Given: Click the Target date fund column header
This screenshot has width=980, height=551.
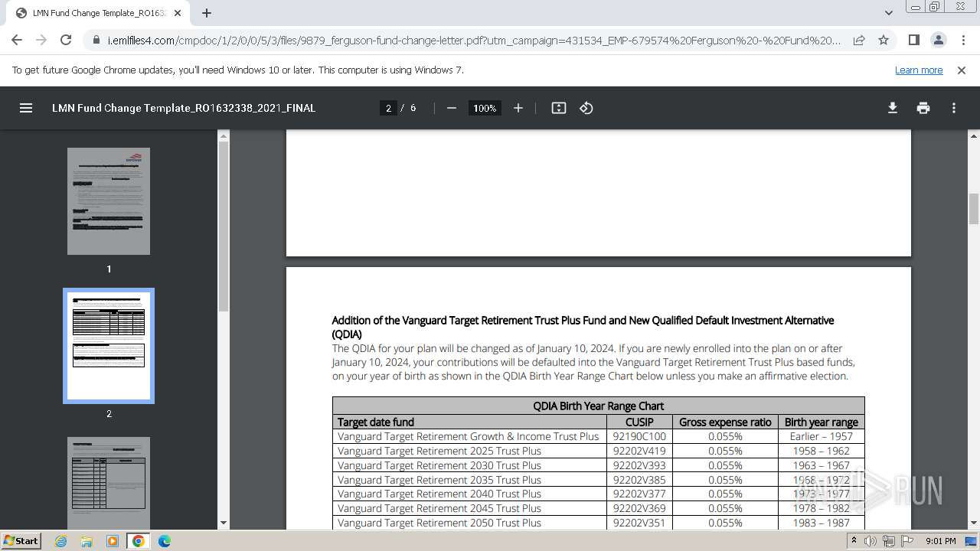Looking at the screenshot, I should coord(376,422).
